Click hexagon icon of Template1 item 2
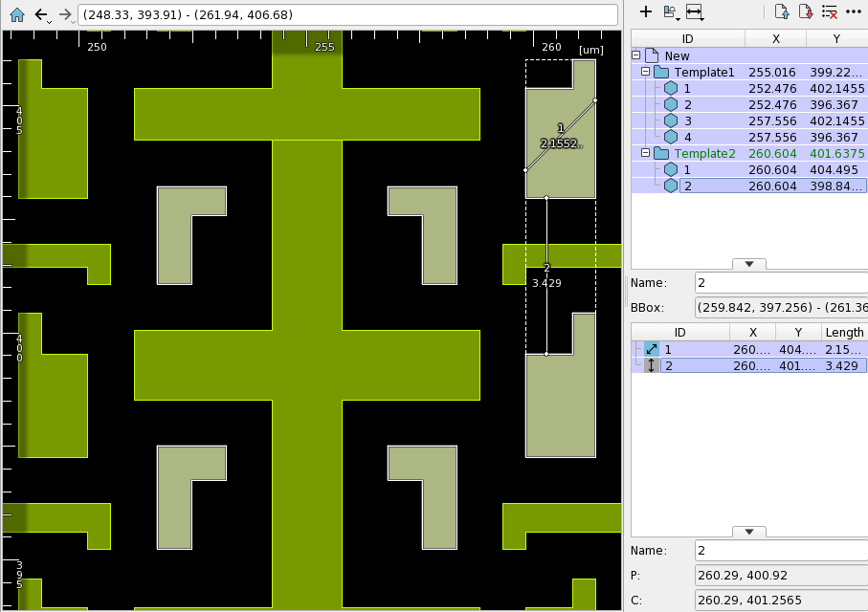The width and height of the screenshot is (868, 612). tap(671, 104)
